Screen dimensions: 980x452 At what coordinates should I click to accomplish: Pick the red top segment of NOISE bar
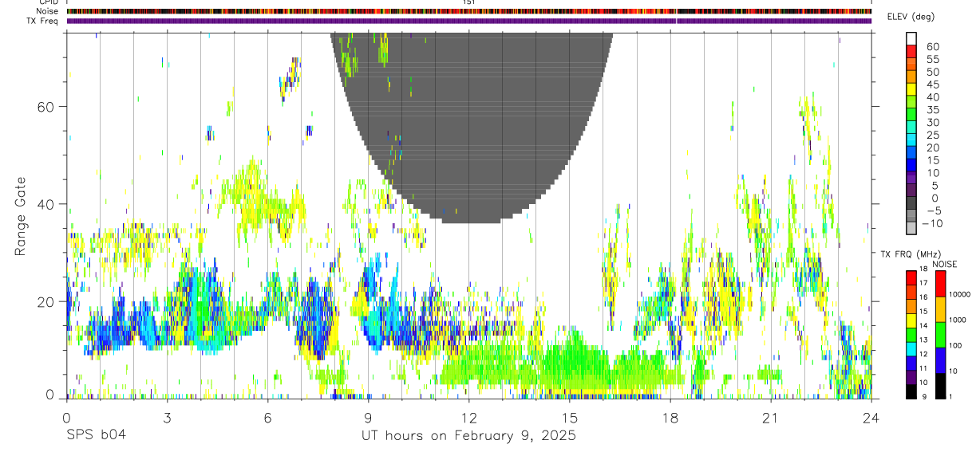(940, 284)
